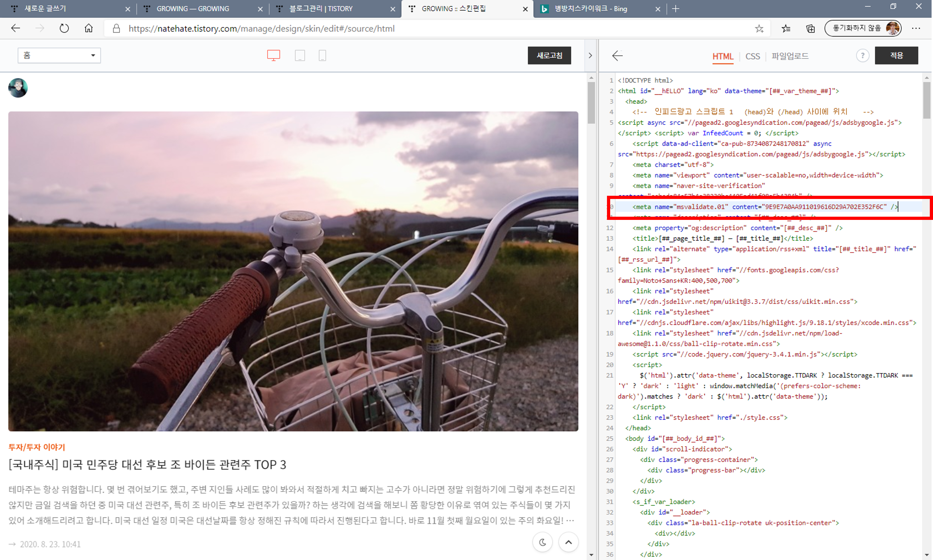Viewport: 933px width, 560px height.
Task: Open a new browser tab
Action: click(x=675, y=9)
